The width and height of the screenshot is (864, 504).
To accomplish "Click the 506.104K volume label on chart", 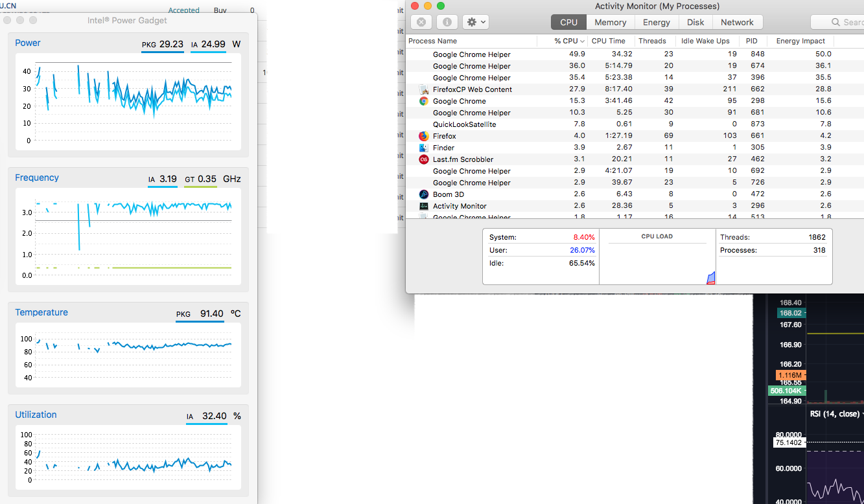I will point(786,391).
